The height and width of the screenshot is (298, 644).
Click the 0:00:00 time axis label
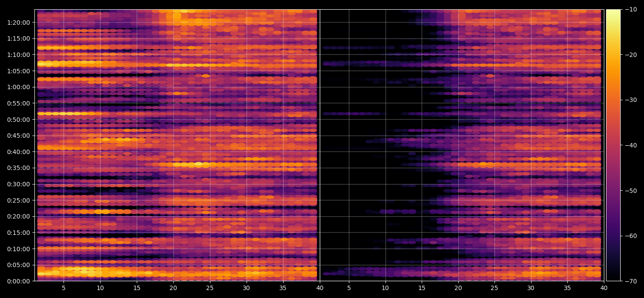[18, 281]
